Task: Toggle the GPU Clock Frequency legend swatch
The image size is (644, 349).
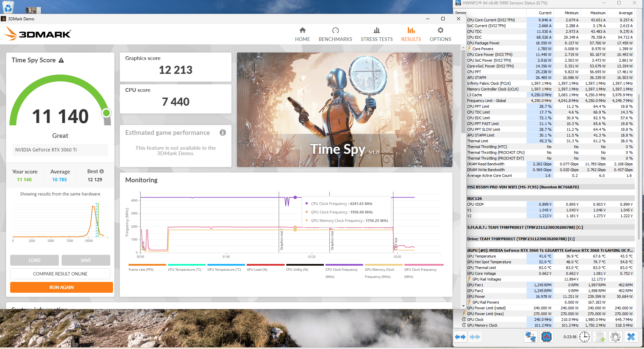Action: [x=424, y=265]
